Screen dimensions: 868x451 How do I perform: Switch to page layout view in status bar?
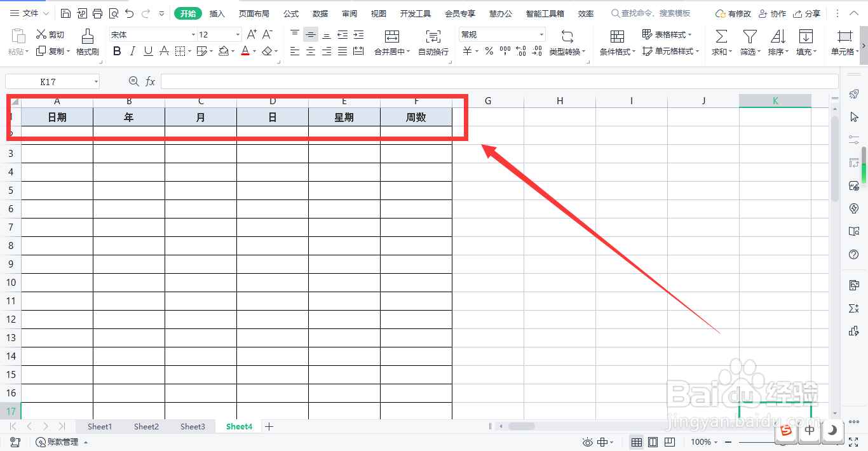pos(653,442)
